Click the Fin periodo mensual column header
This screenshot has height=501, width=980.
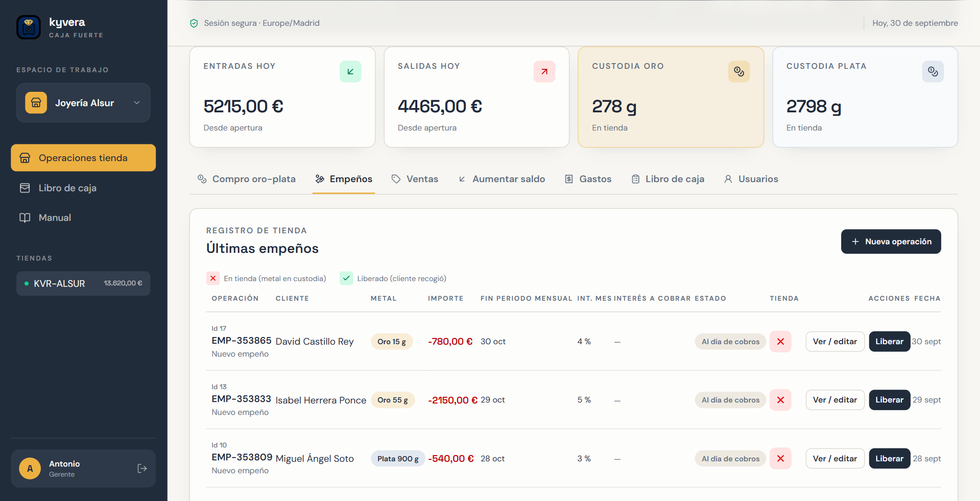(526, 298)
